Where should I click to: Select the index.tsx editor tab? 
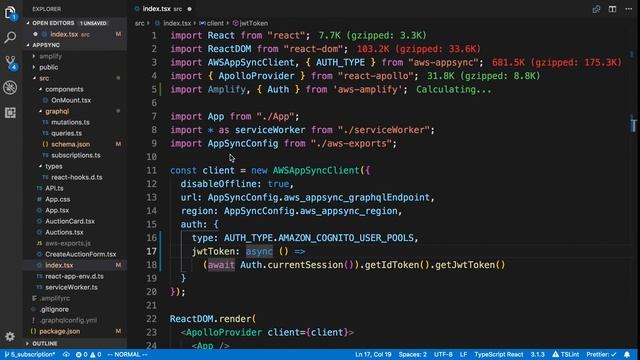pyautogui.click(x=162, y=9)
